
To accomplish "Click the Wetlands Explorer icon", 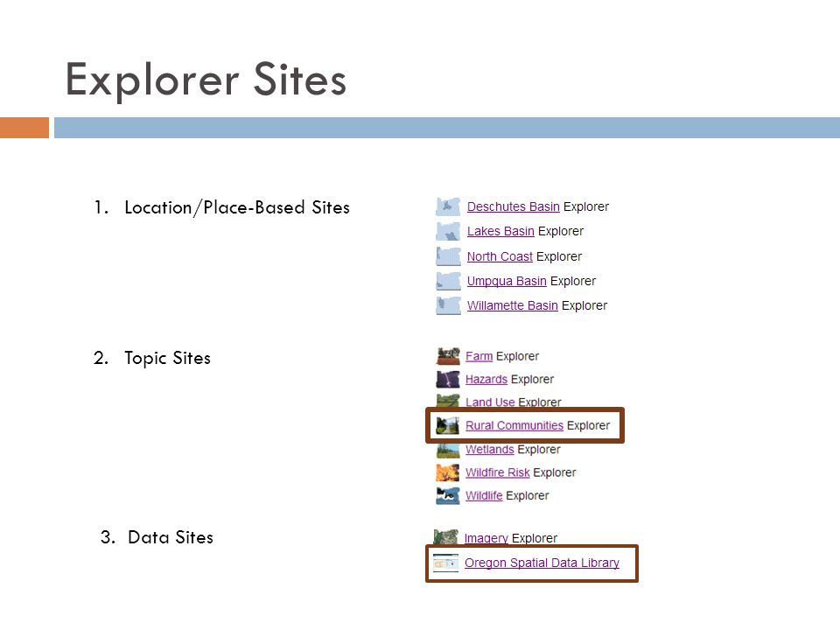I will (x=448, y=451).
